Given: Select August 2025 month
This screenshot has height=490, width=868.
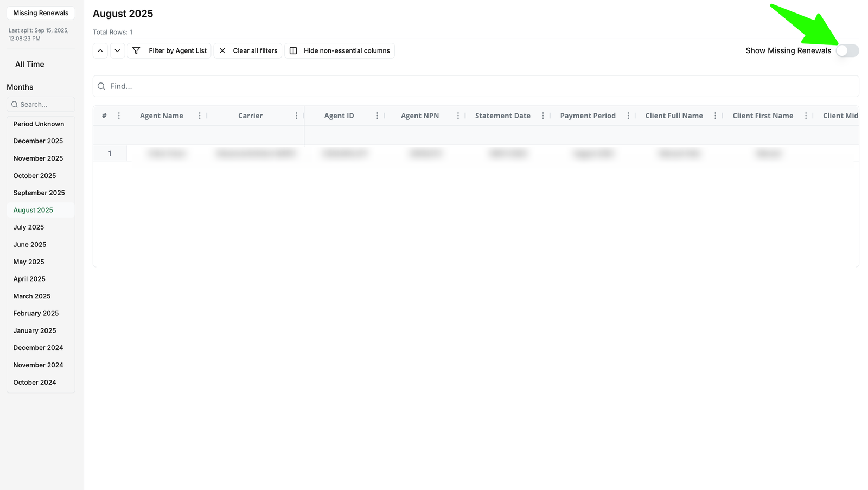Looking at the screenshot, I should tap(41, 210).
